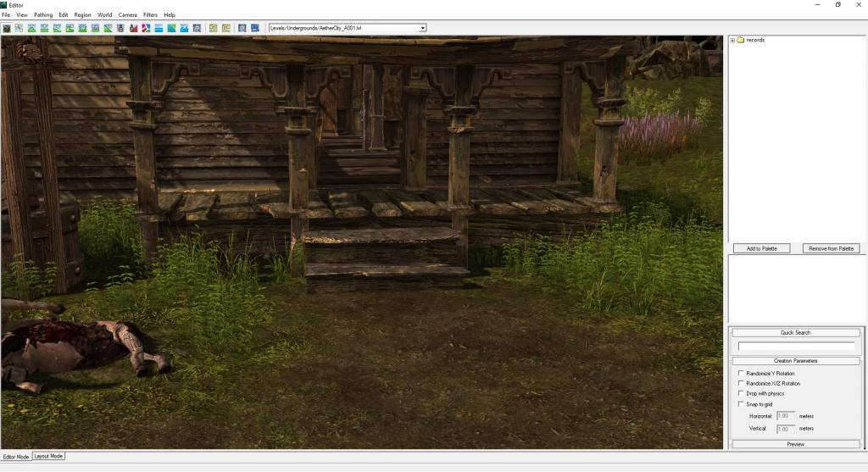
Task: Pick the grey bucket object paint tool
Action: tap(120, 28)
